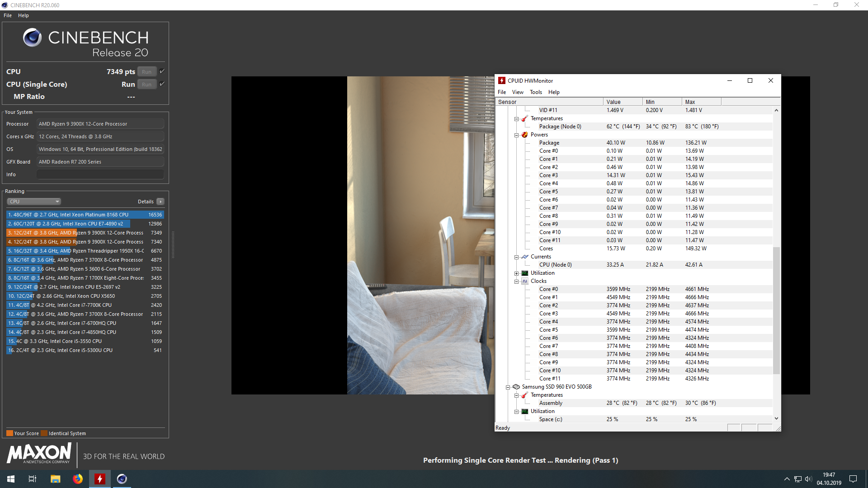Viewport: 868px width, 488px height.
Task: Toggle the CPU test checkbox
Action: 162,71
